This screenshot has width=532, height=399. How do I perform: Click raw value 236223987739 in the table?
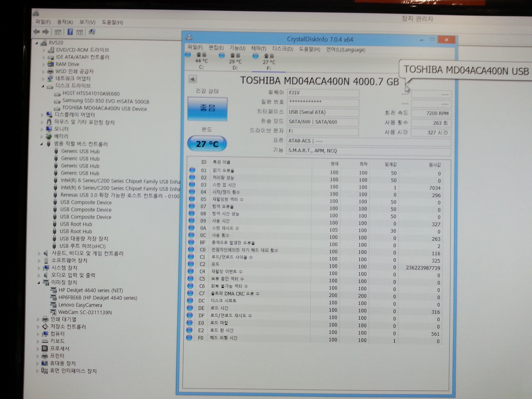tap(423, 268)
